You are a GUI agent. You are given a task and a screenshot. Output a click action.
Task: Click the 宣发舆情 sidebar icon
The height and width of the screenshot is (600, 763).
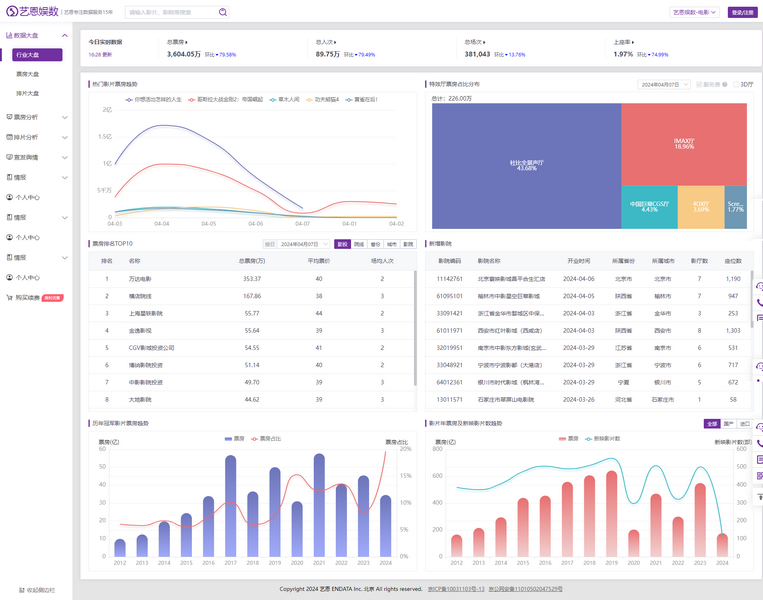[x=9, y=157]
